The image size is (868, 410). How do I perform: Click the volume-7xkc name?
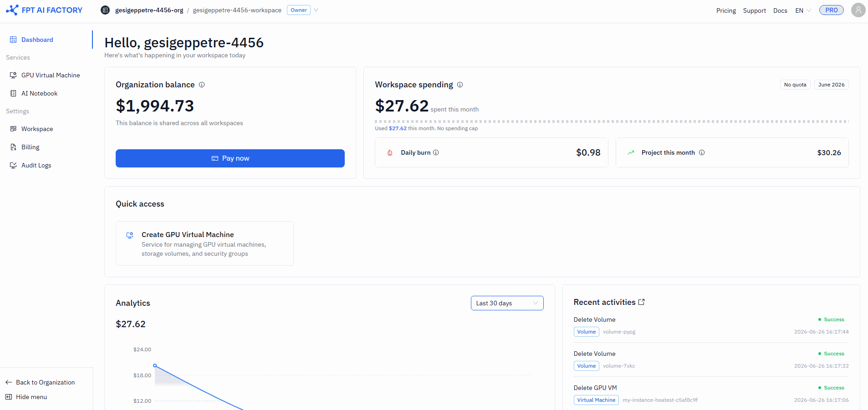coord(619,366)
